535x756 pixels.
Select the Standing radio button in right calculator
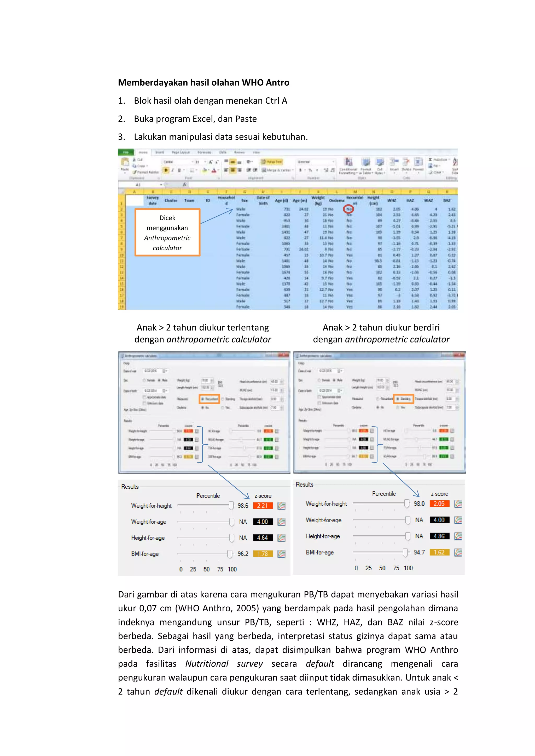(x=398, y=399)
